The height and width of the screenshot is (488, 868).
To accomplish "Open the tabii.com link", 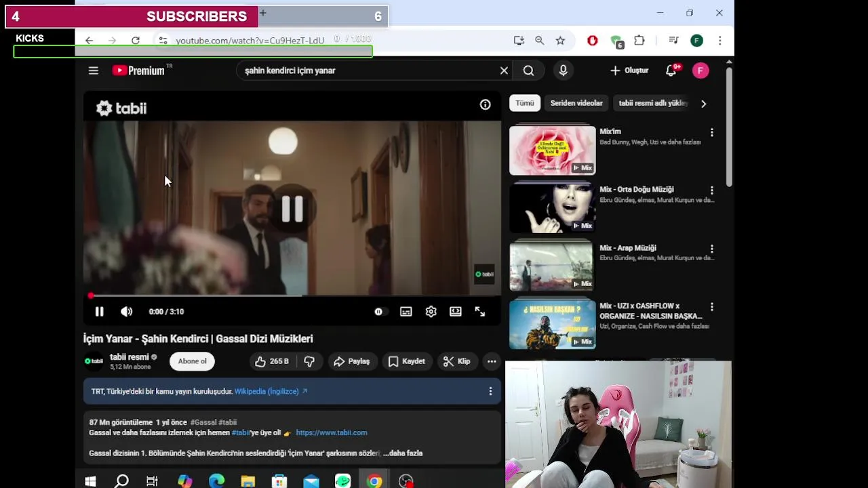I will (332, 432).
